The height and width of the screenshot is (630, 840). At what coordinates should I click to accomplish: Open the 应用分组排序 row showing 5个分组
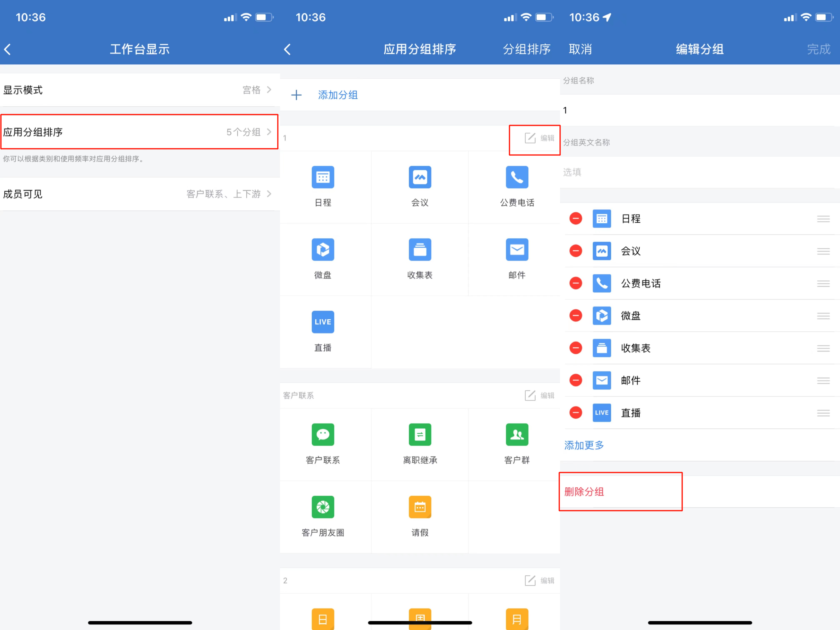coord(140,132)
